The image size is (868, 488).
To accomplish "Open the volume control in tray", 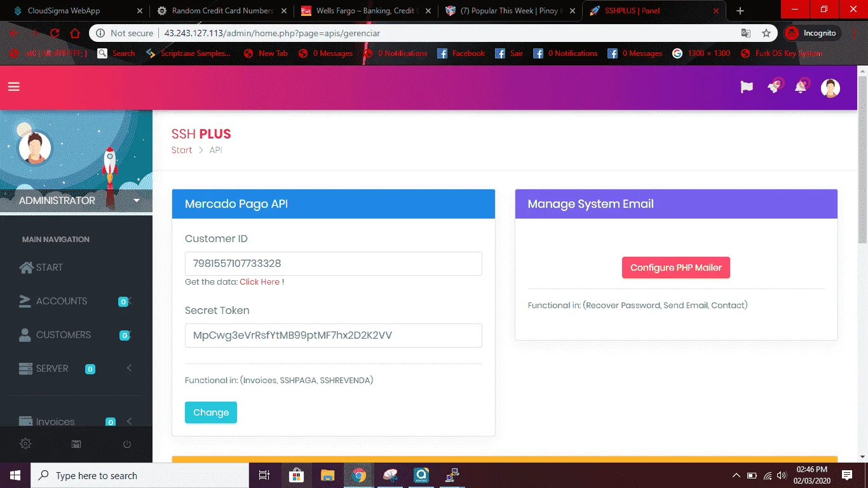I will [x=782, y=475].
